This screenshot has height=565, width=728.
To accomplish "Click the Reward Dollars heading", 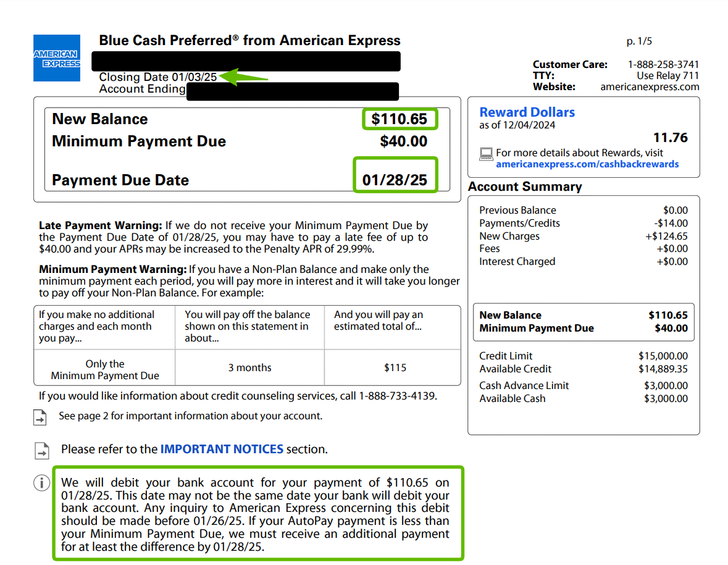I will tap(527, 112).
